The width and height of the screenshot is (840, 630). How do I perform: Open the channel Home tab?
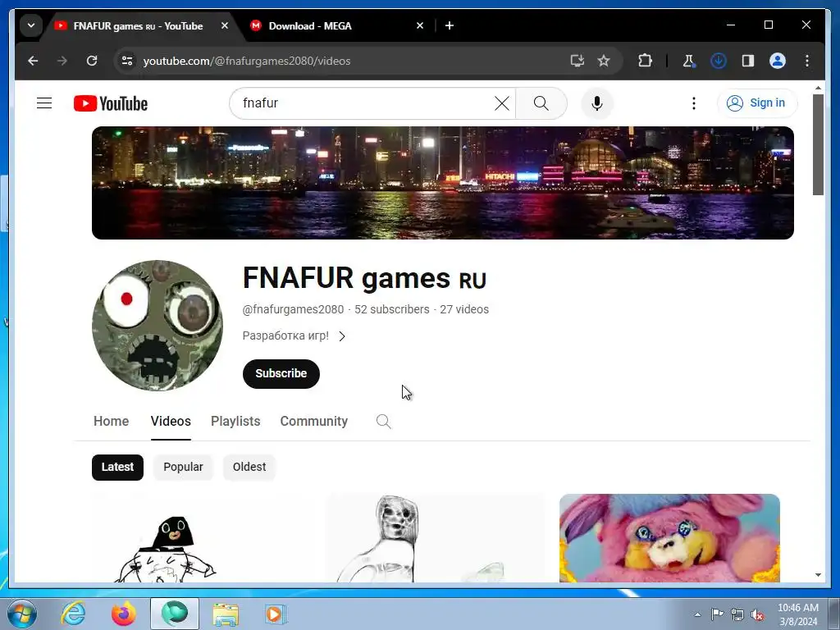pyautogui.click(x=111, y=421)
